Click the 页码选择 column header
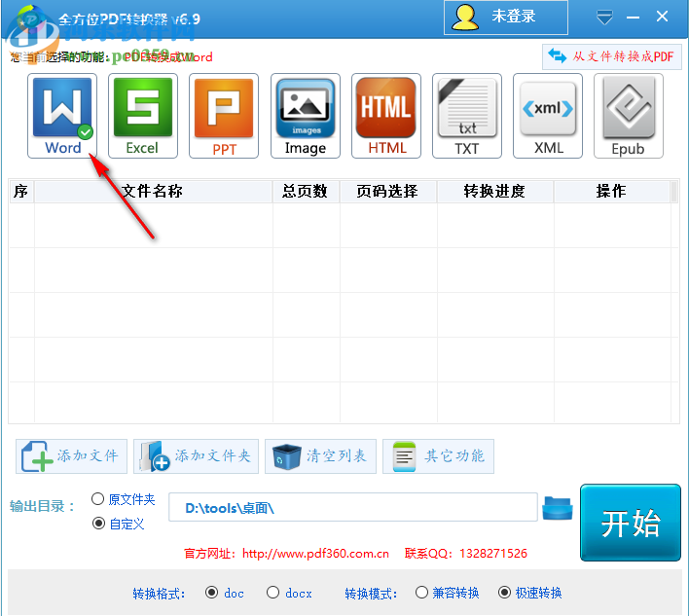Viewport: 689px width, 616px height. [x=388, y=191]
